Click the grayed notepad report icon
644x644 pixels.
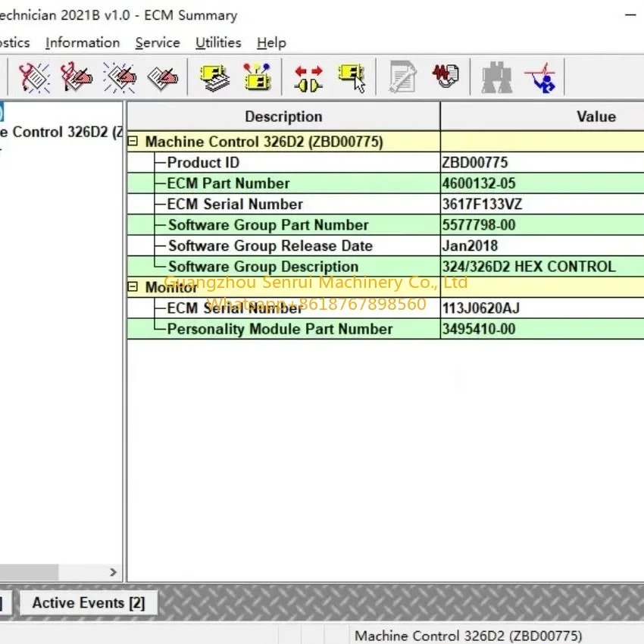click(402, 77)
